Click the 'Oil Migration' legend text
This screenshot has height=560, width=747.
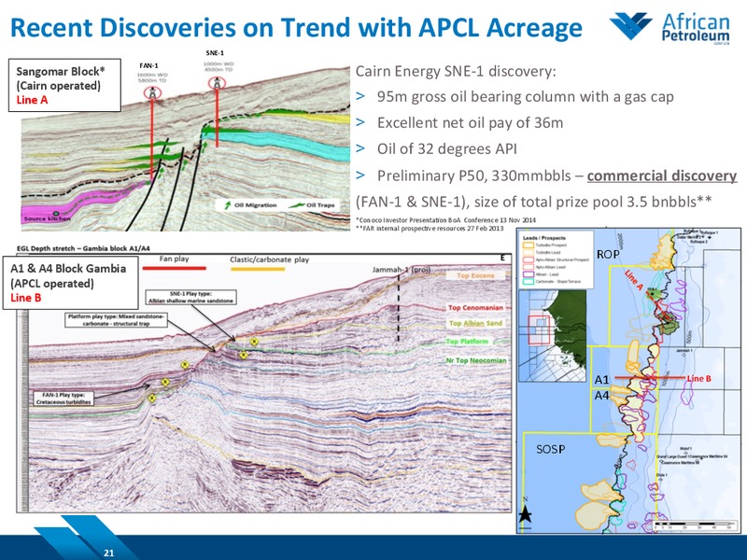255,205
